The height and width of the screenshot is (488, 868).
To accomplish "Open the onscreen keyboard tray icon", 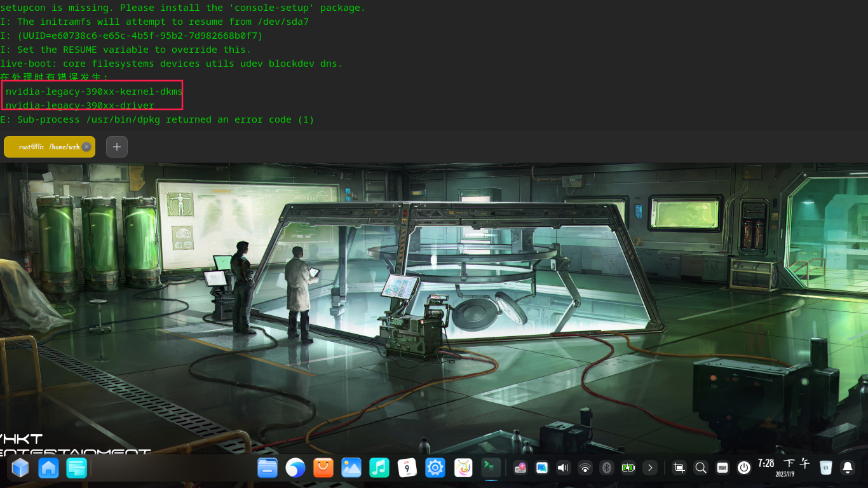I will point(722,468).
